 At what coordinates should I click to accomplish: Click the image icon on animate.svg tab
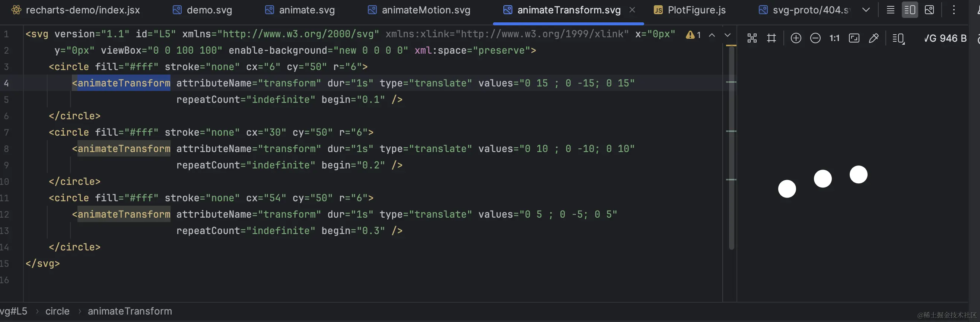pos(269,10)
